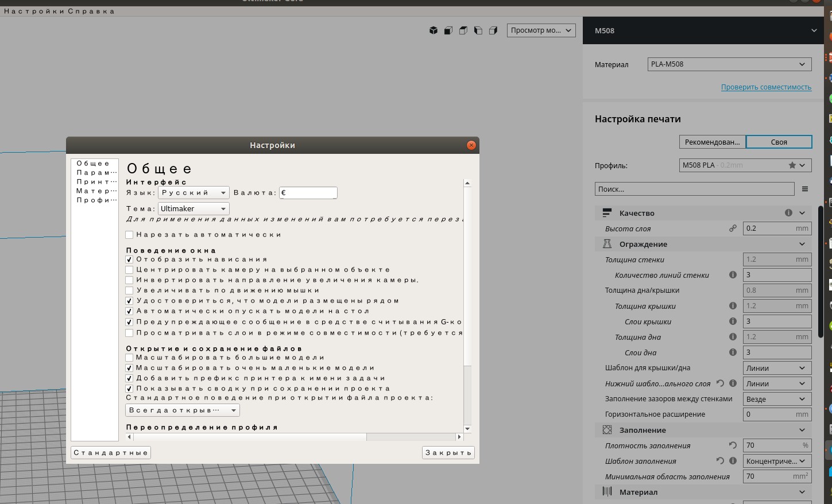Viewport: 832px width, 504px height.
Task: Click the Поиск... settings search field
Action: point(695,189)
